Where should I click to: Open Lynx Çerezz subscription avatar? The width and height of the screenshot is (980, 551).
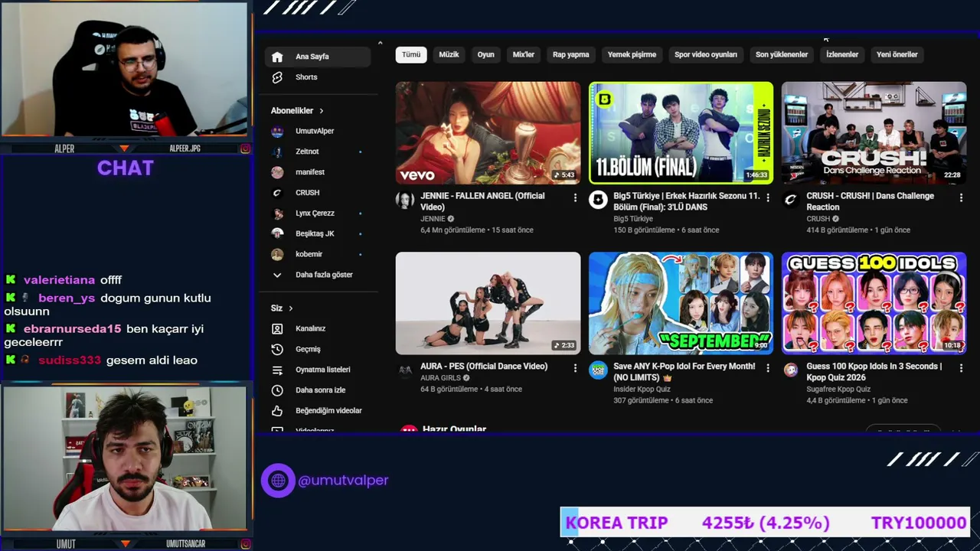point(277,214)
